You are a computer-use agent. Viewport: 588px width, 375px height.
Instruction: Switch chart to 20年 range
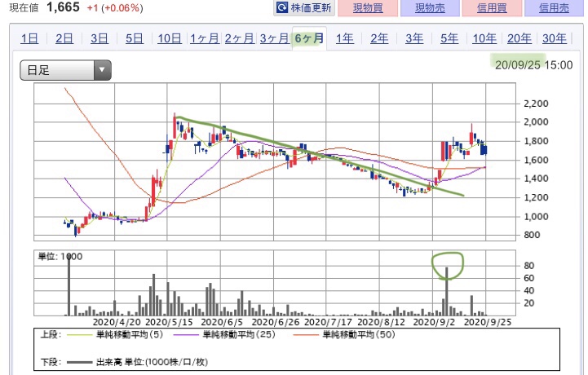pos(519,38)
